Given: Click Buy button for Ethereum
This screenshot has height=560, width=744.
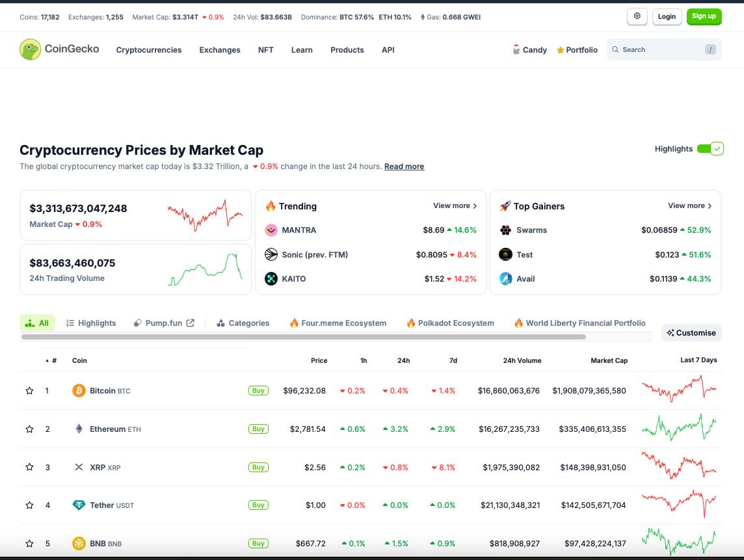Looking at the screenshot, I should (x=258, y=429).
